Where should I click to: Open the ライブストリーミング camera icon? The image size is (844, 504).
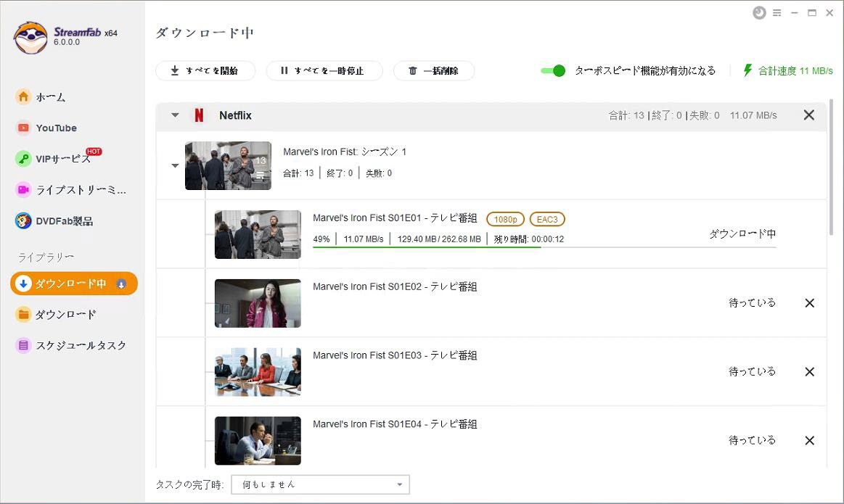(x=23, y=189)
